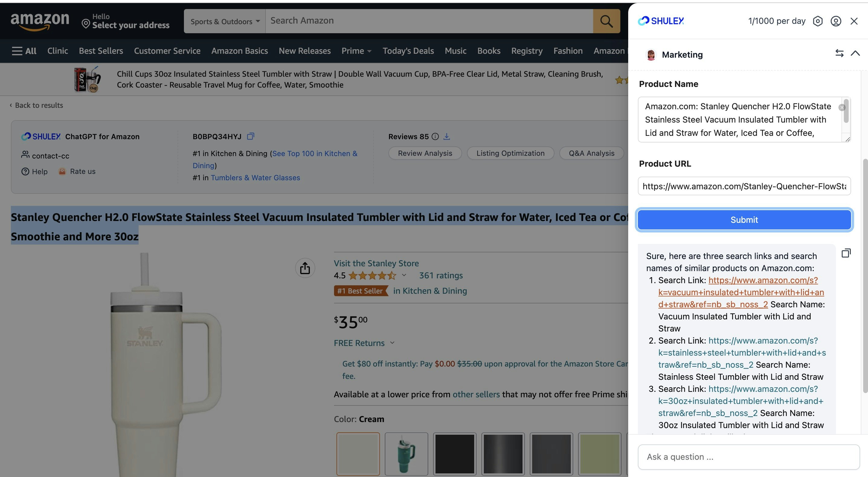Click the Search Amazon input field
The height and width of the screenshot is (477, 868).
click(x=429, y=21)
